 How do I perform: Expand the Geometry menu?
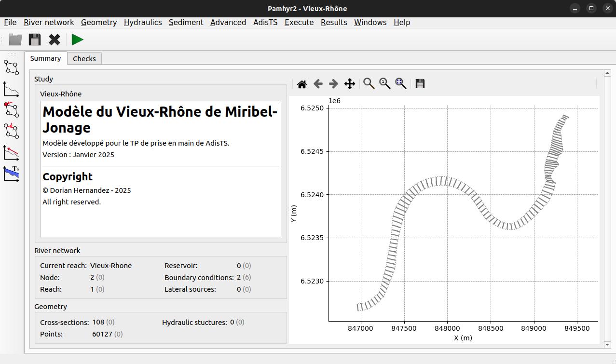click(x=99, y=22)
